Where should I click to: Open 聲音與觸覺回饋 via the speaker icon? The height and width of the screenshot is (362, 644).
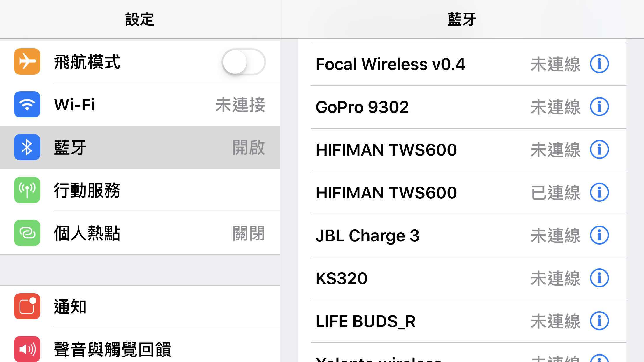point(27,349)
